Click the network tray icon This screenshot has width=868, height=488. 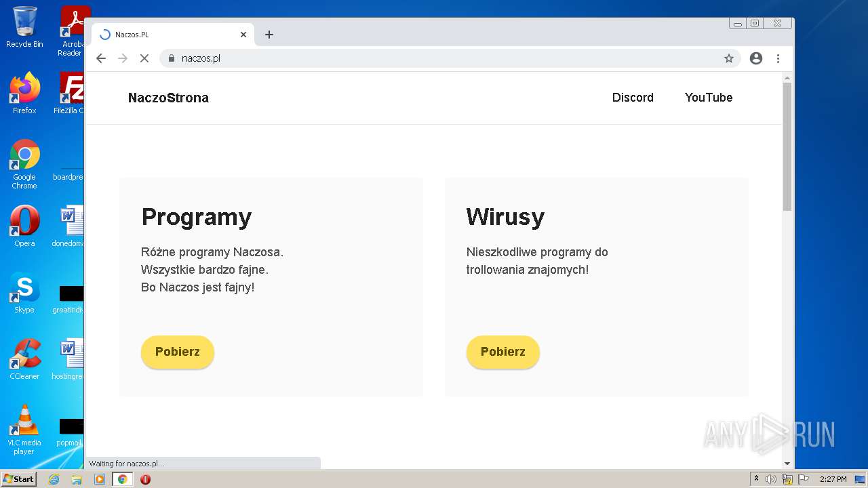[x=787, y=479]
